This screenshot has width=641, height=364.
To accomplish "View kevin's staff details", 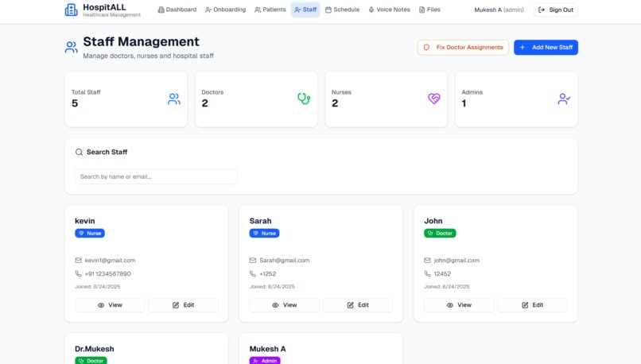I will coord(110,305).
